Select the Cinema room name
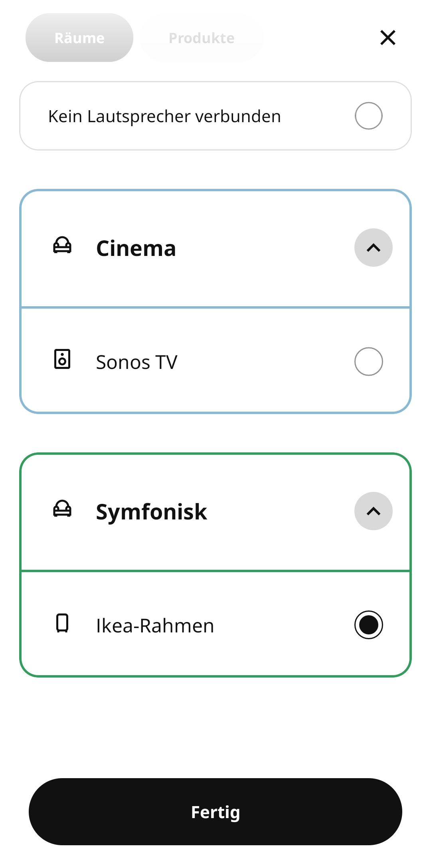 [136, 248]
